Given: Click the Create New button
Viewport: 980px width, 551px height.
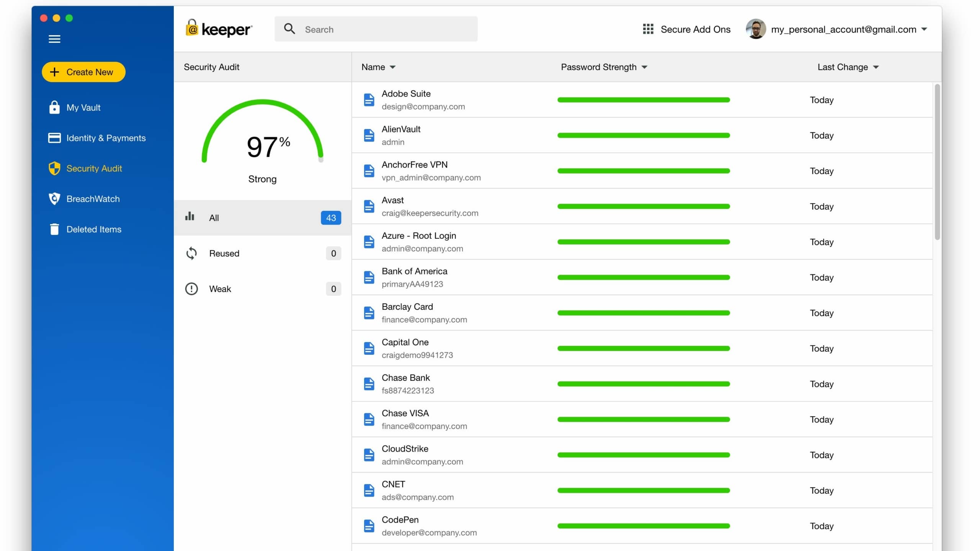Looking at the screenshot, I should coord(83,72).
